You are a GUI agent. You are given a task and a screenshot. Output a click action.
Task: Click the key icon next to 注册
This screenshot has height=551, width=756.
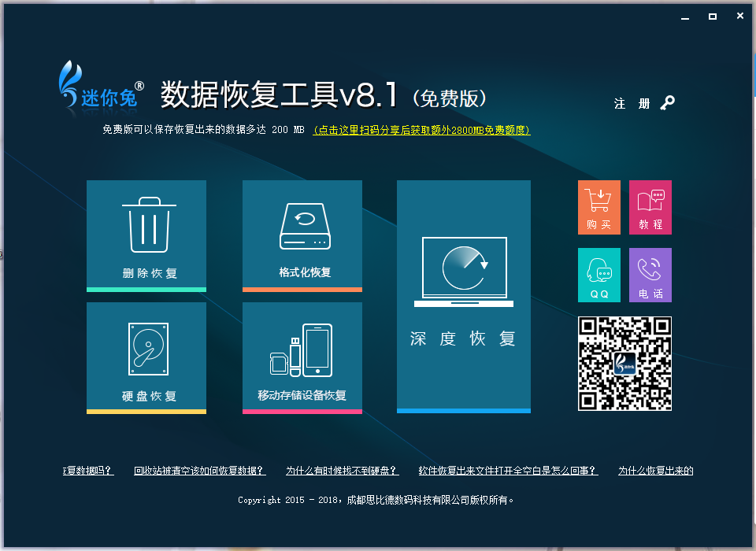click(x=667, y=102)
